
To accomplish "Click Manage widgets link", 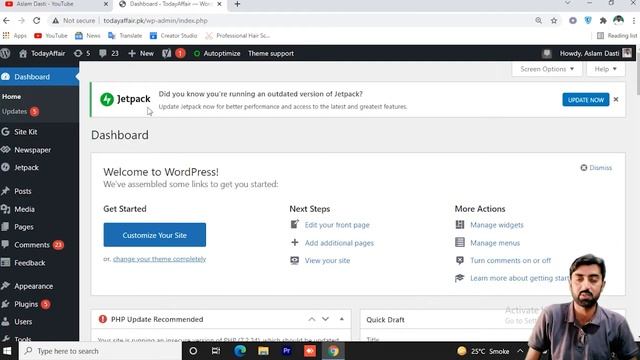I will pos(496,225).
